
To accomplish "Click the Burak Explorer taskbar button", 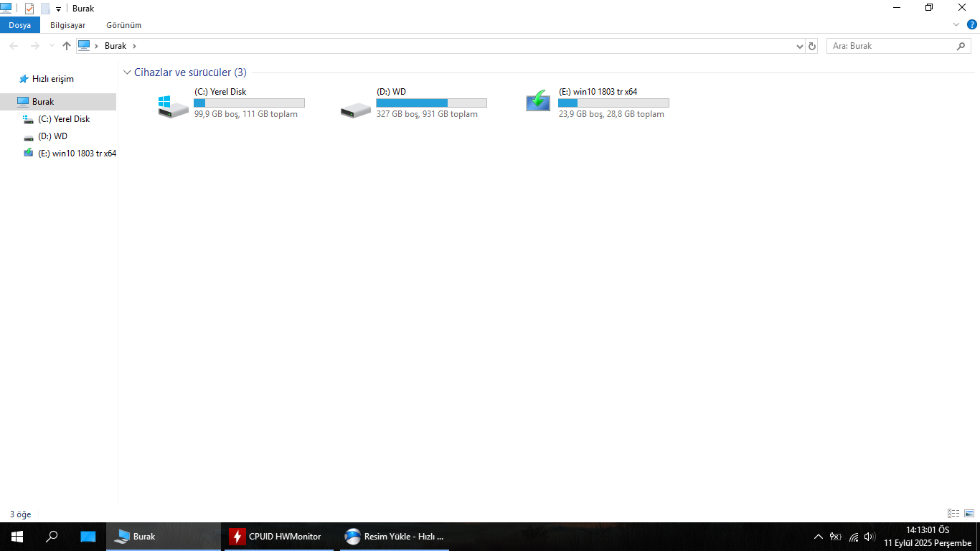I will click(164, 537).
